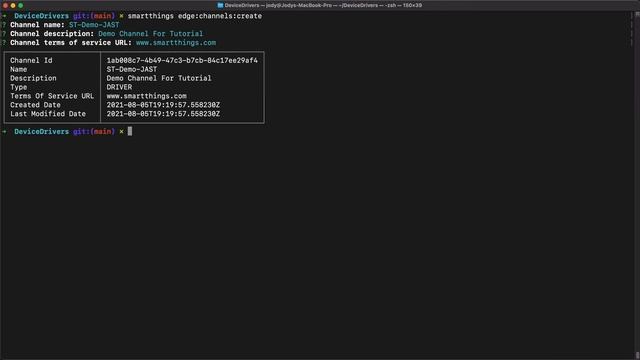Click the 'Channel terms of service URL:' label
The height and width of the screenshot is (360, 640).
71,43
